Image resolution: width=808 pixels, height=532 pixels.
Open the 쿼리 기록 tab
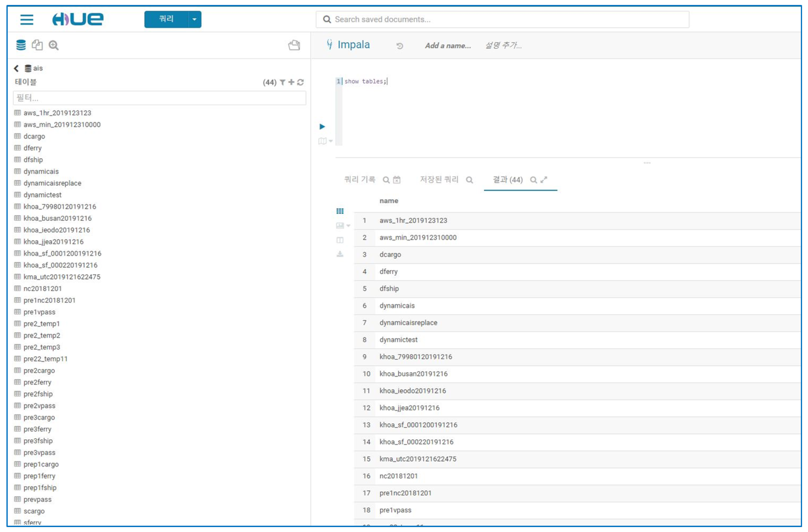click(x=359, y=180)
